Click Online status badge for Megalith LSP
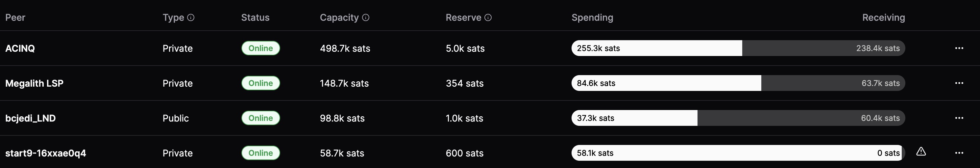Viewport: 980px width, 168px height. pyautogui.click(x=260, y=83)
